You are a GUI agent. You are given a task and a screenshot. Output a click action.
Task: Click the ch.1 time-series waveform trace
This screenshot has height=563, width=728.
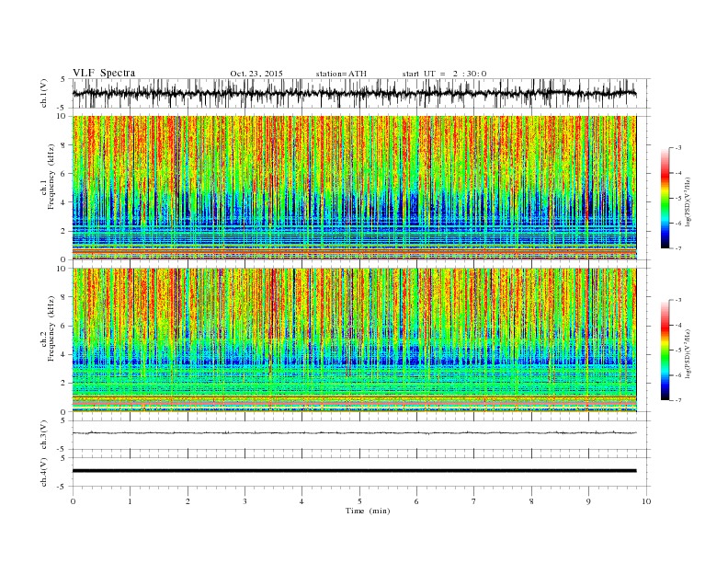[x=354, y=93]
